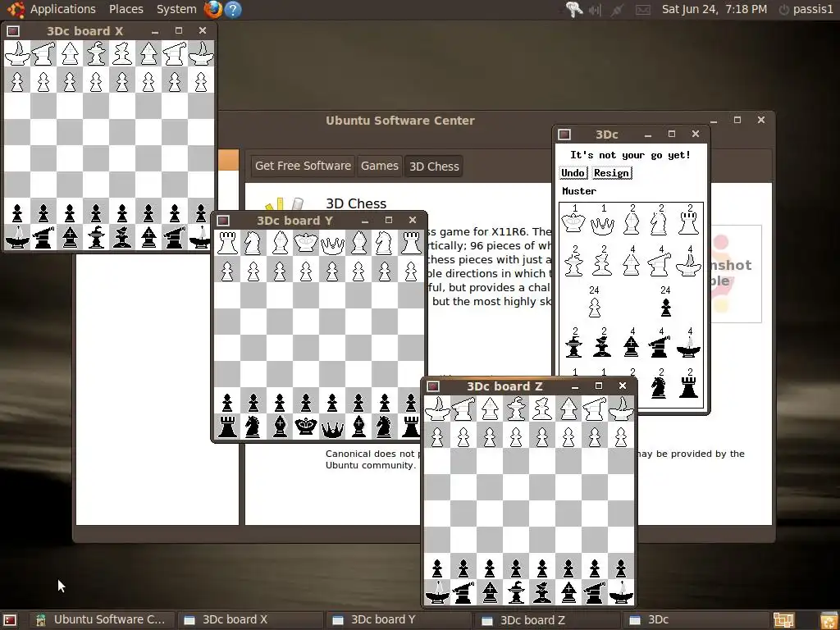Open the mail envelope indicator
Image resolution: width=840 pixels, height=630 pixels.
click(643, 10)
